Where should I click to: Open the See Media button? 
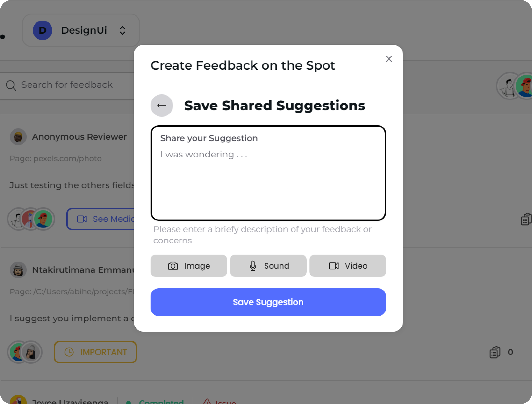tap(101, 219)
